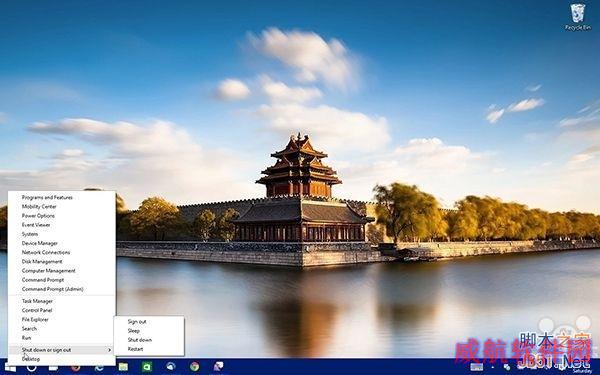Screen dimensions: 600x375
Task: Launch Computer Management
Action: (48, 271)
